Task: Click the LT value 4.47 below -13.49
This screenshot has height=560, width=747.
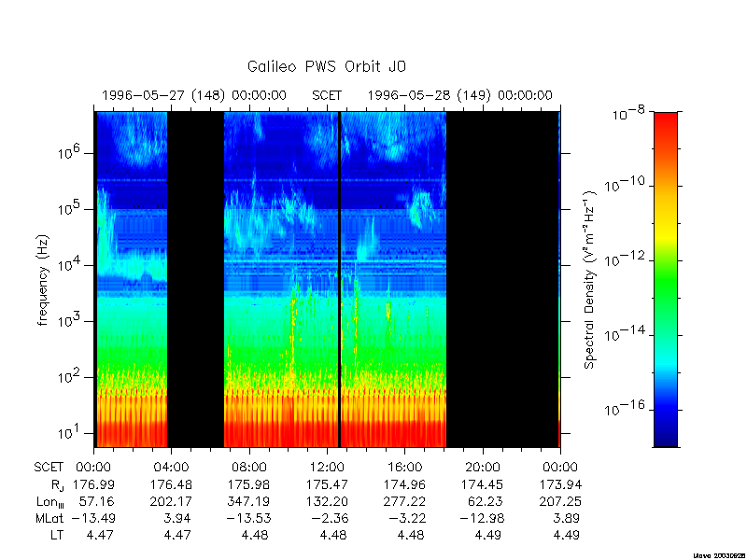Action: click(x=100, y=535)
